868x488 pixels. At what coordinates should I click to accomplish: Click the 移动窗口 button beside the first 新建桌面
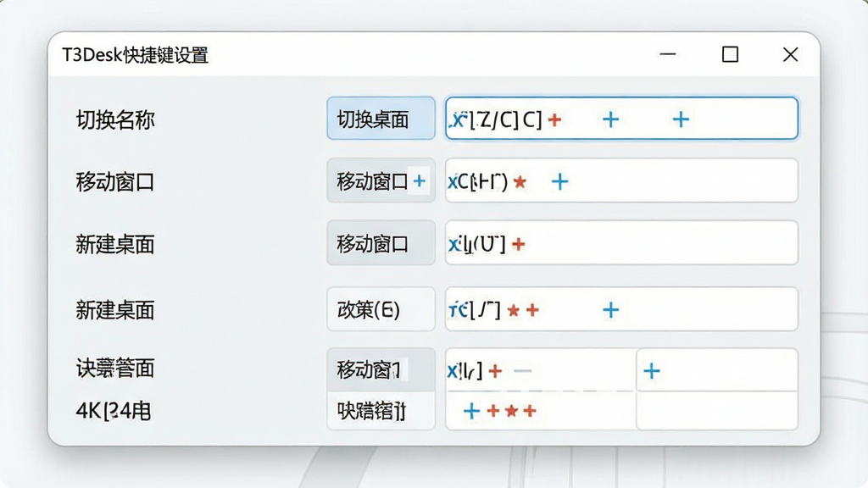(x=381, y=243)
